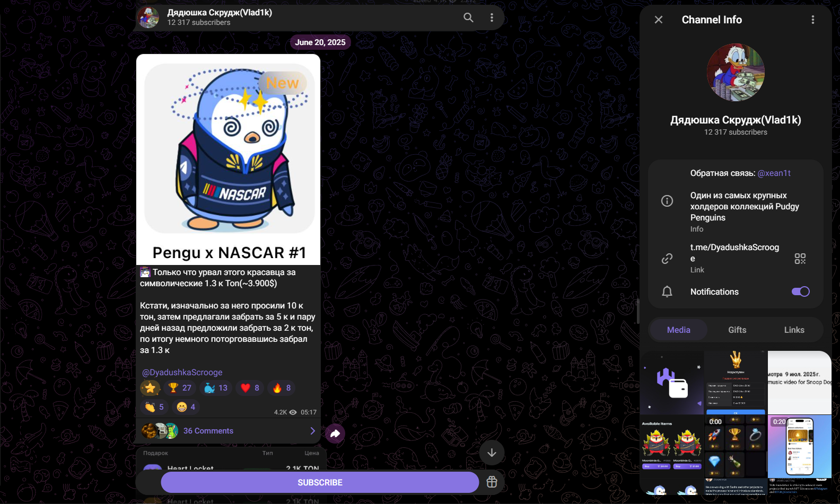Screen dimensions: 840x504
Task: Select the Media tab
Action: 678,330
